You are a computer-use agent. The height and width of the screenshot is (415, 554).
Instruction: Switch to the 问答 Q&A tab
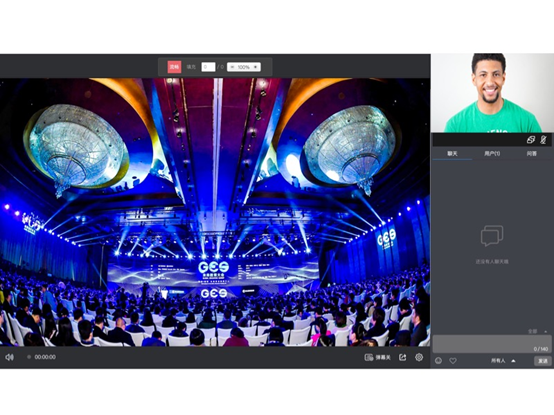tap(532, 154)
